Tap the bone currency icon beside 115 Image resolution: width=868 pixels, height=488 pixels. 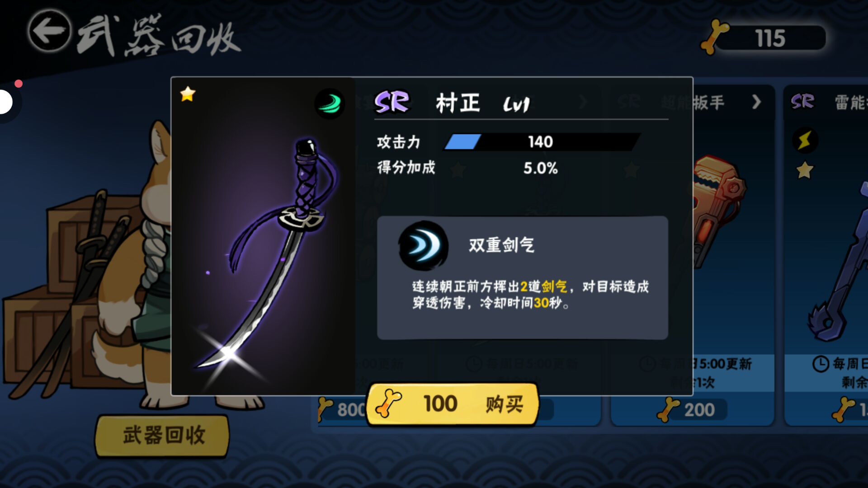pos(715,37)
